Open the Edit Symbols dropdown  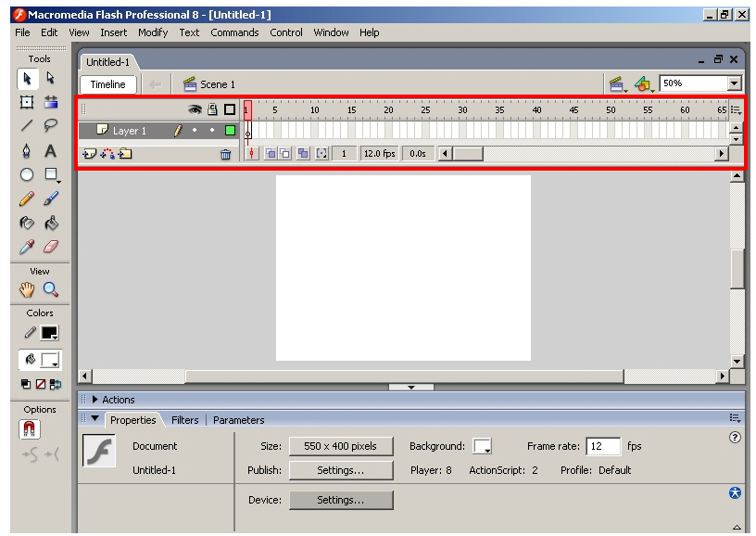pos(644,84)
